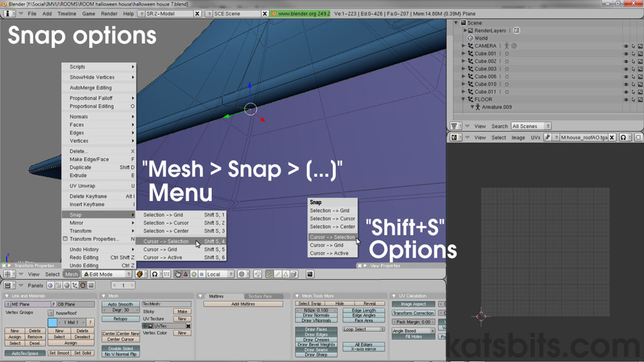Click the Outliner window type icon
644x362 pixels.
455,126
